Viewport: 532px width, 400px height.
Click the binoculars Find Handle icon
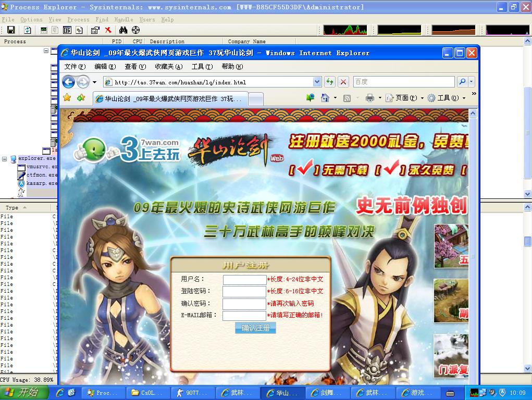pyautogui.click(x=123, y=30)
